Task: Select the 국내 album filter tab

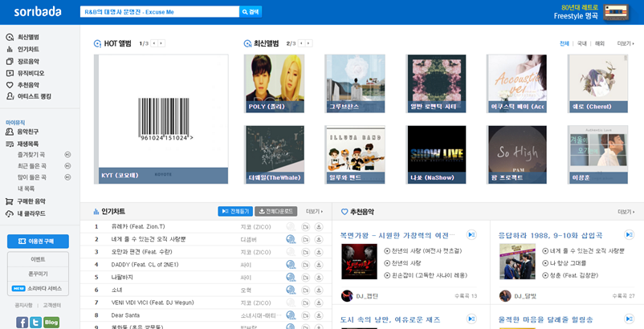Action: tap(582, 43)
